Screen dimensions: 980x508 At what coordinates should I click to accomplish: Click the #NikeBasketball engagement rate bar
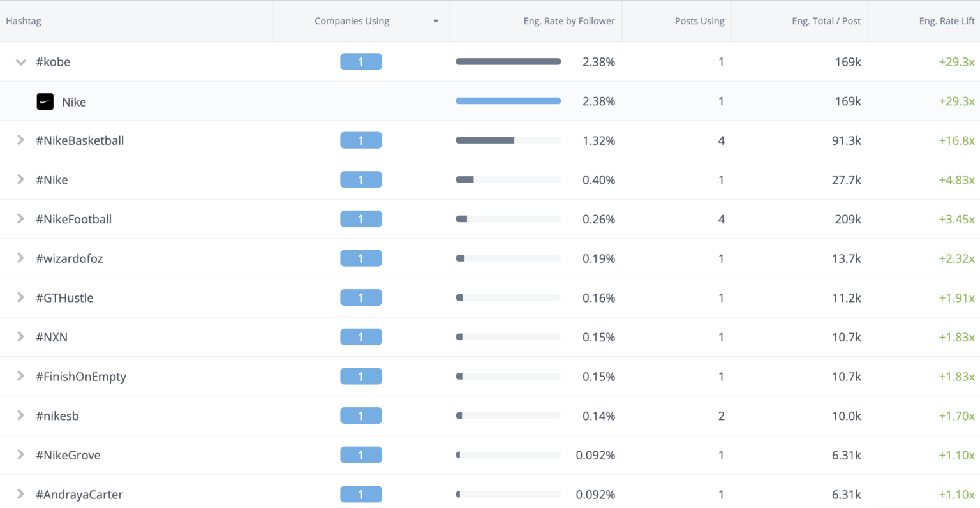[x=508, y=140]
